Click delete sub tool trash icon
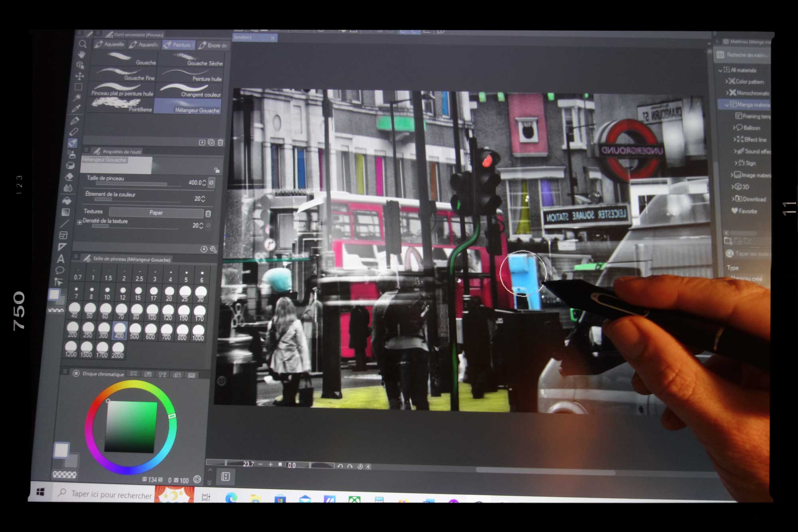The image size is (798, 532). (220, 142)
